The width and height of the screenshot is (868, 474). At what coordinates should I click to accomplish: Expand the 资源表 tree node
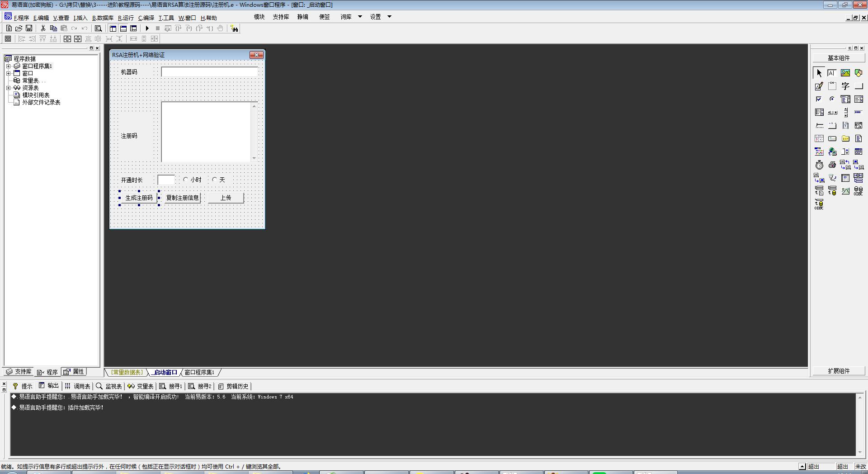[8, 88]
